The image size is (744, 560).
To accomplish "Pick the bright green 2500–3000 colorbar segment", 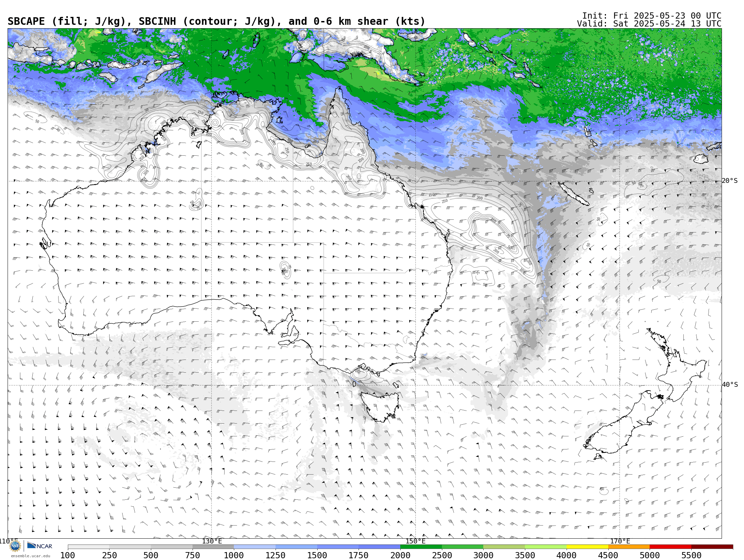I will coord(463,547).
